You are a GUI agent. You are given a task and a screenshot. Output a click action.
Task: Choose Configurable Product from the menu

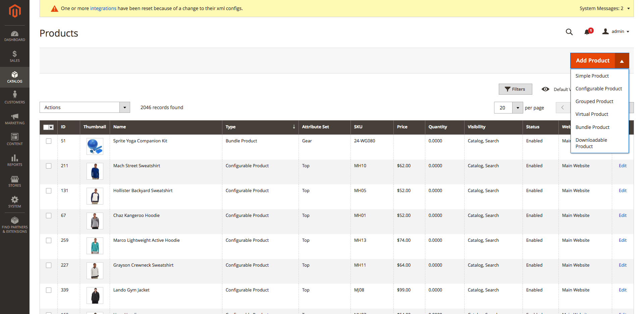(598, 89)
